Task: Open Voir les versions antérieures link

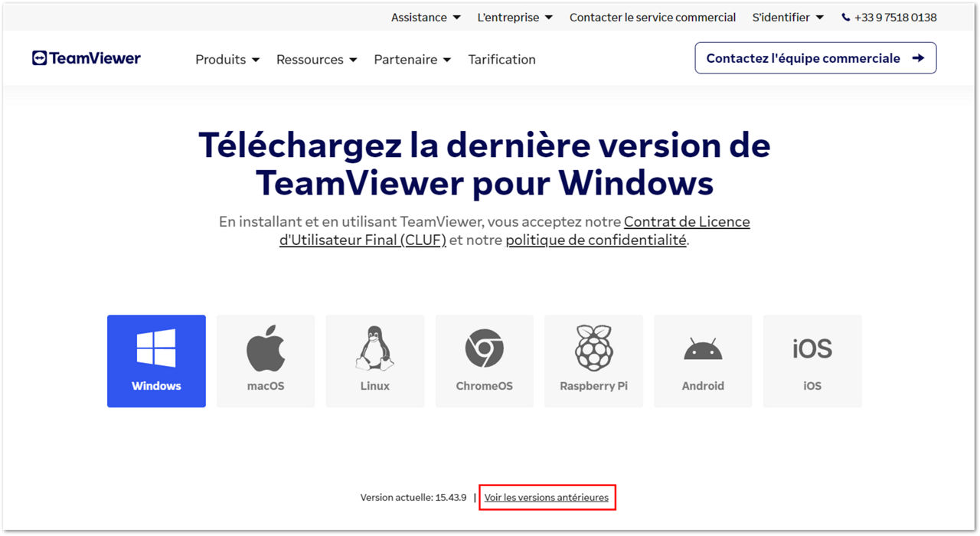Action: (x=547, y=498)
